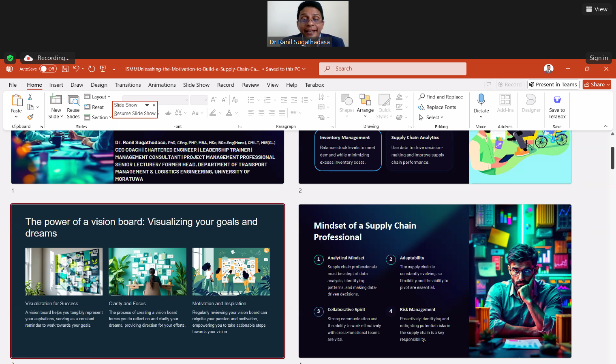Image resolution: width=616 pixels, height=364 pixels.
Task: Expand the Select dropdown in Editing
Action: click(432, 118)
